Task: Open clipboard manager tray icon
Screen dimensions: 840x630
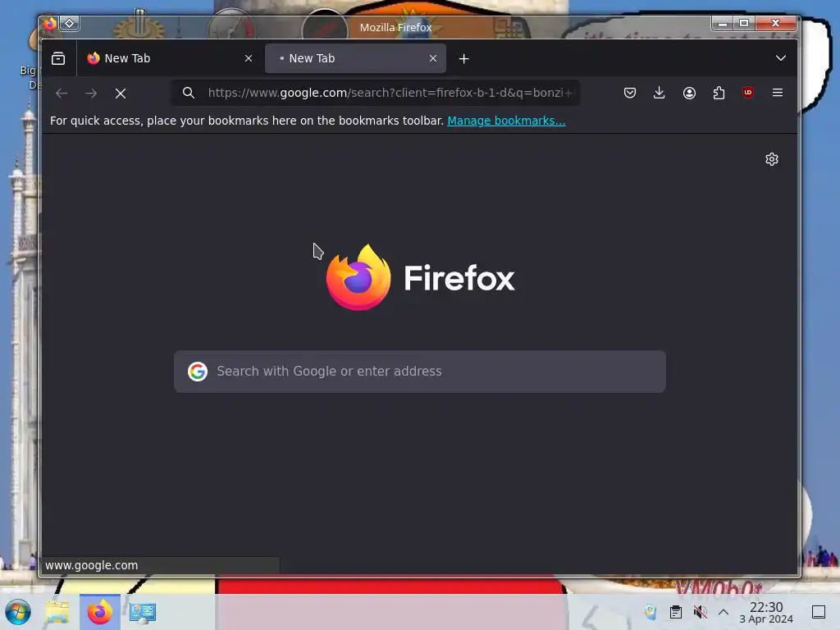Action: coord(676,612)
